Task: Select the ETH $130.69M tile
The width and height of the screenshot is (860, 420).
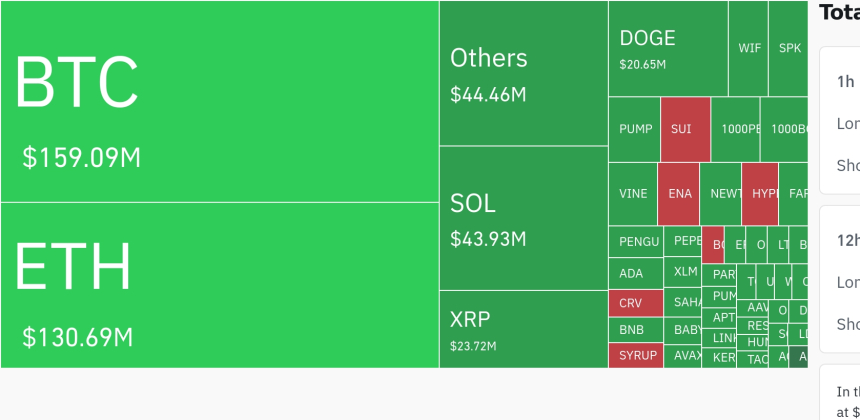Action: click(x=220, y=285)
